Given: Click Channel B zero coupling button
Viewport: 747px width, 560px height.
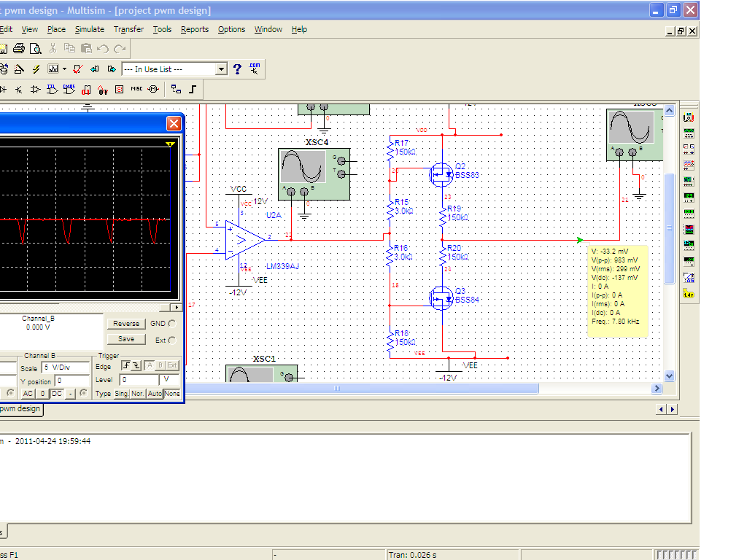Looking at the screenshot, I should 42,393.
